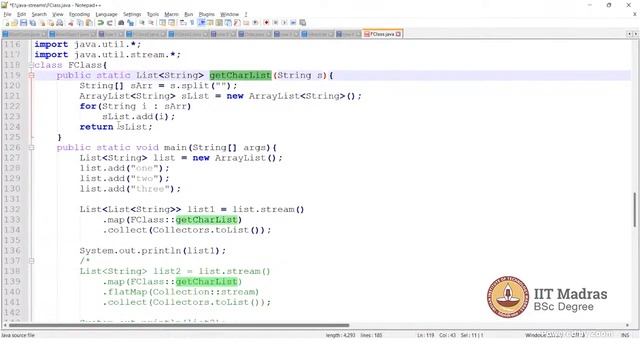Open the Search menu

click(x=39, y=14)
